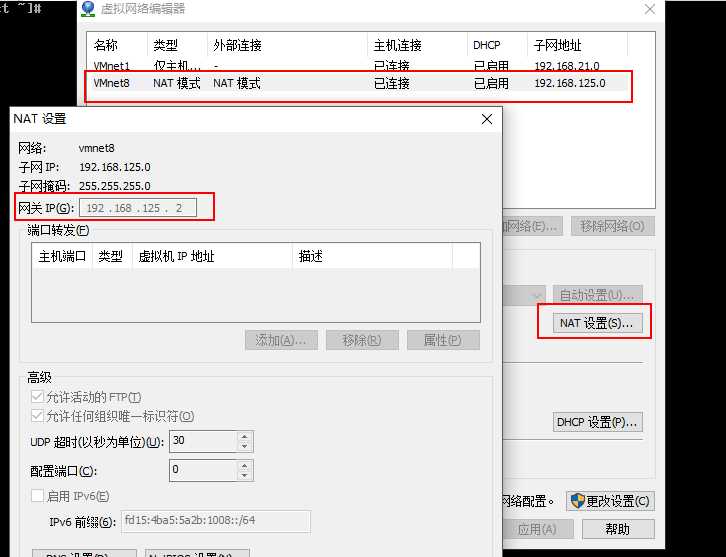Select the VMnet8 row in network list
The width and height of the screenshot is (726, 557).
tap(357, 83)
